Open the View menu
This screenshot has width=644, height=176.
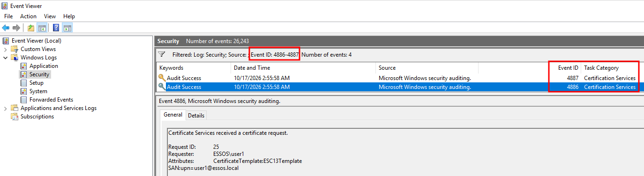[50, 16]
